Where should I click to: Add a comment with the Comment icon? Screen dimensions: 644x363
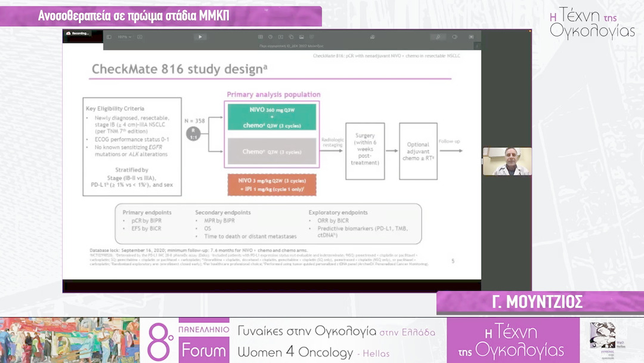click(x=311, y=37)
